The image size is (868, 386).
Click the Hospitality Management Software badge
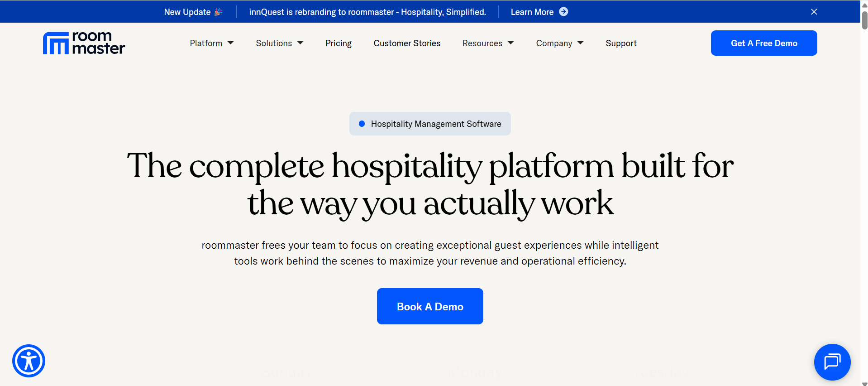pyautogui.click(x=430, y=124)
